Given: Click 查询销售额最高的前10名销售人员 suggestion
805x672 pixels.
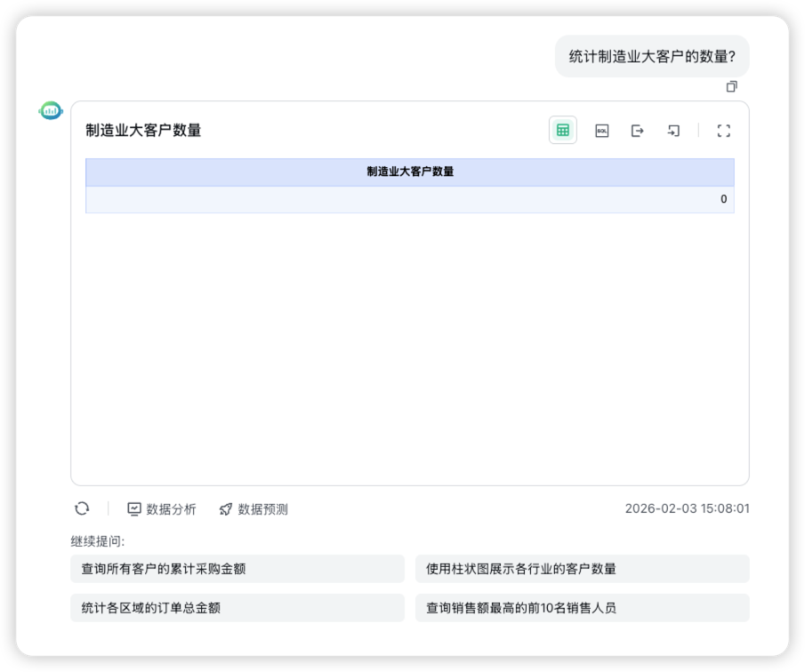Looking at the screenshot, I should (x=582, y=608).
